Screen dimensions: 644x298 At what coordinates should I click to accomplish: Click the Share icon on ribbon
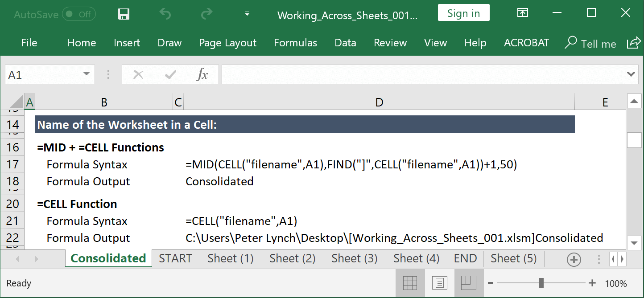coord(633,43)
